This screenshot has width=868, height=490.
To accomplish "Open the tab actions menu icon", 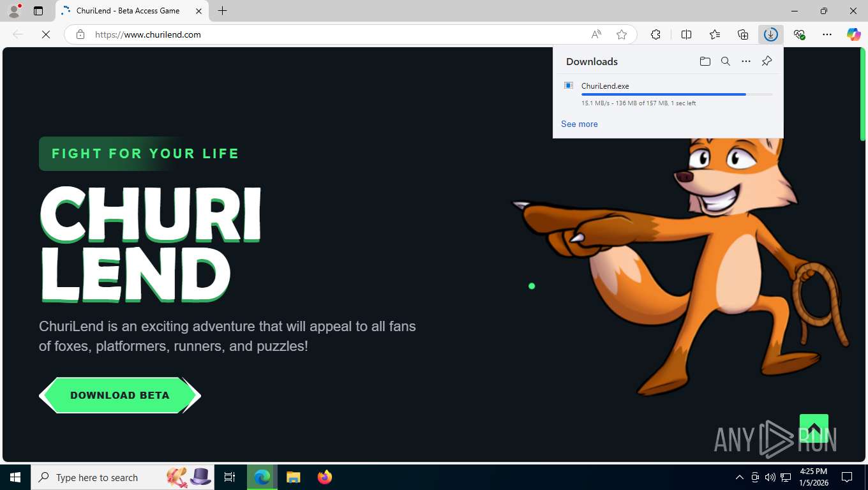I will [x=38, y=11].
